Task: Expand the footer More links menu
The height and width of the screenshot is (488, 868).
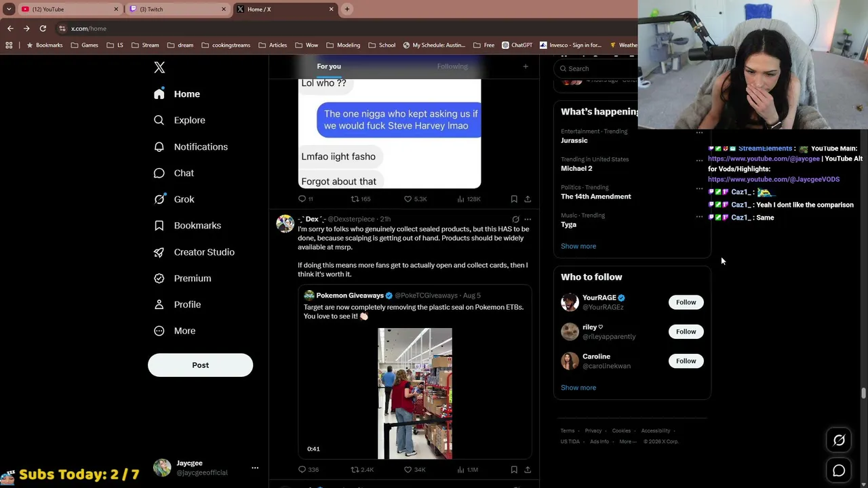Action: coord(628,441)
